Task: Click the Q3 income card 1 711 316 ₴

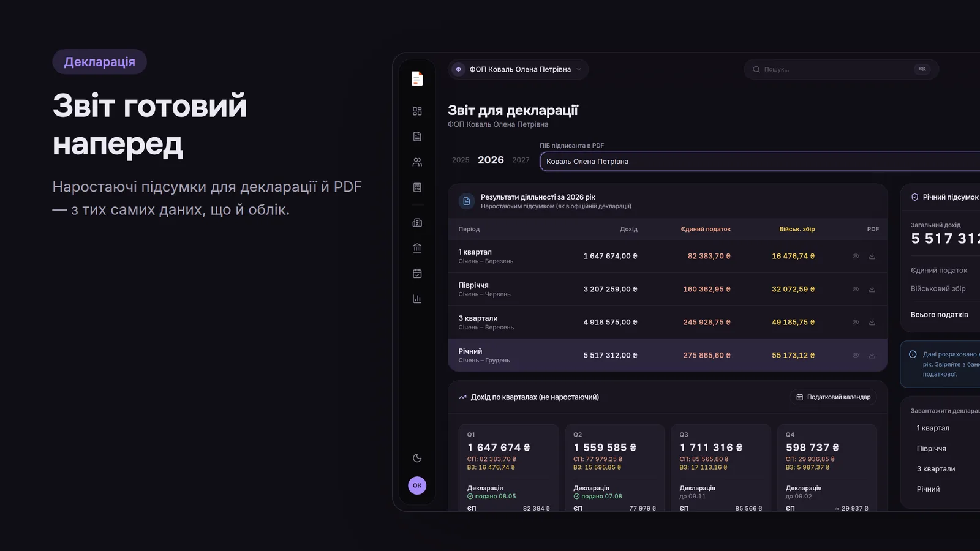Action: (x=721, y=468)
